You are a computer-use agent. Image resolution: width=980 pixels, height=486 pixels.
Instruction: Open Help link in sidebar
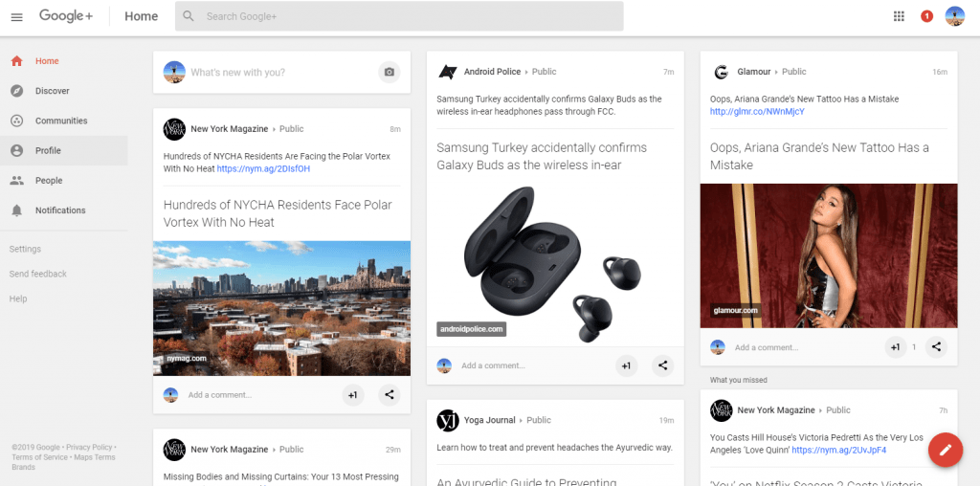coord(18,298)
